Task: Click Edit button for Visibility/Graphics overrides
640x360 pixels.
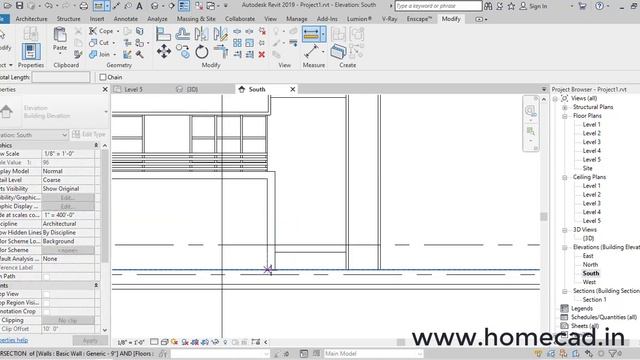Action: [x=68, y=198]
